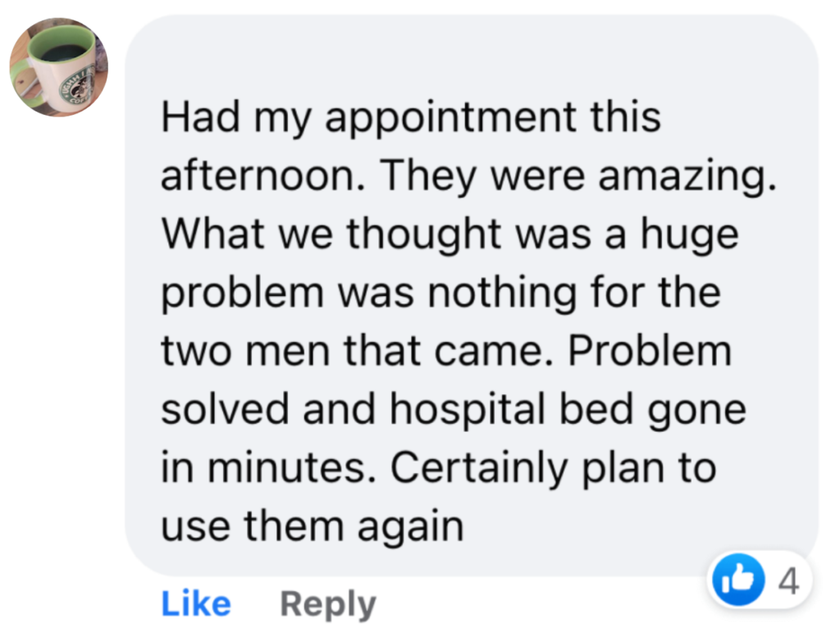Click the text 'Had my appointment this'
Viewport: 840px width, 637px height.
click(410, 117)
